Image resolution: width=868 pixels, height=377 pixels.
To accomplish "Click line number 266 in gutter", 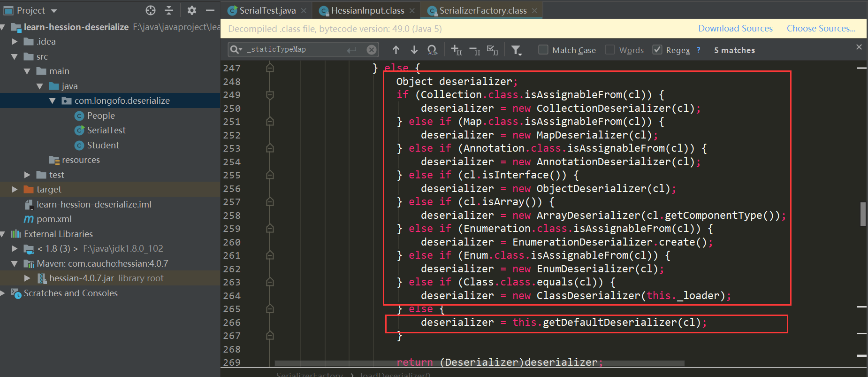I will (x=232, y=323).
